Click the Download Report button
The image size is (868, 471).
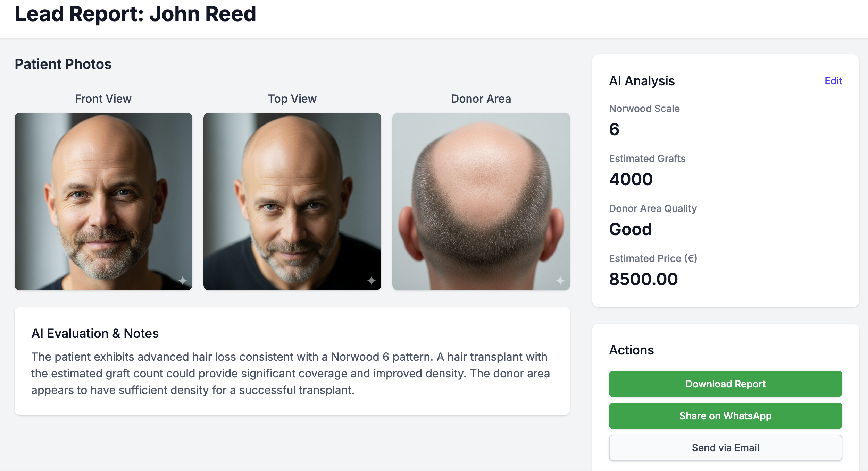pos(725,384)
